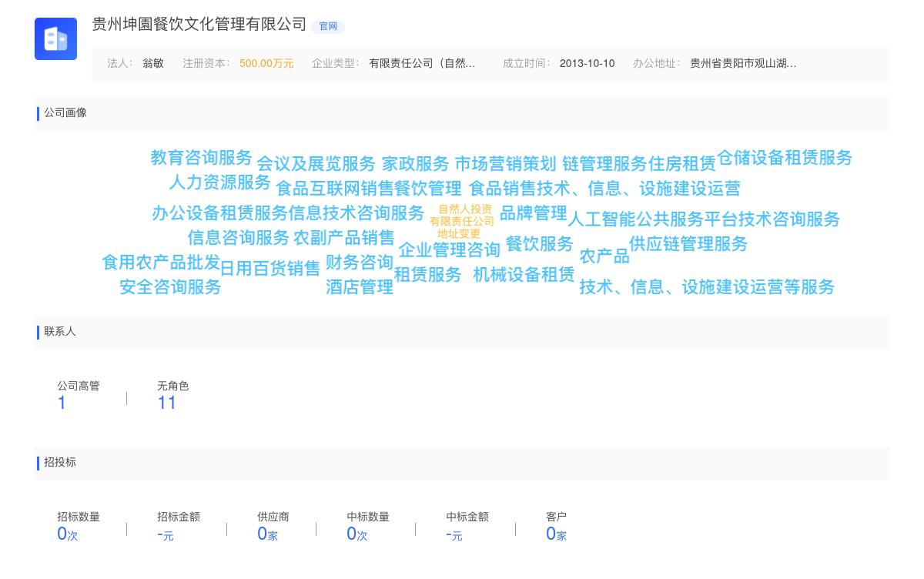Click the 餐饮服务 tag
The image size is (924, 579).
540,244
